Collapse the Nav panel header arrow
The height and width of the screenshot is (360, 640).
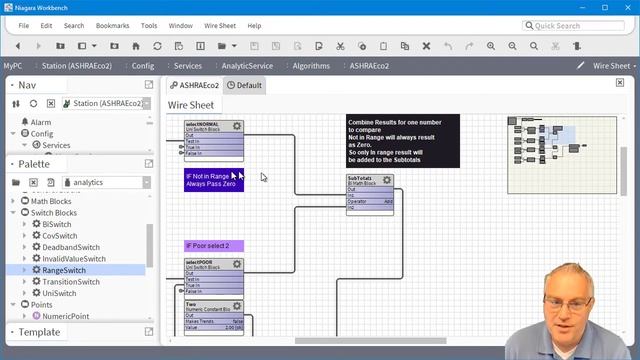tap(12, 85)
